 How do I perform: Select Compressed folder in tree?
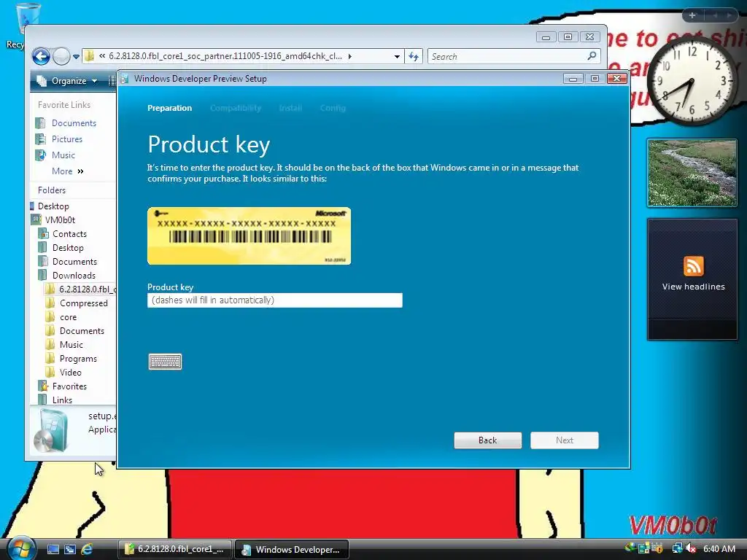tap(77, 303)
